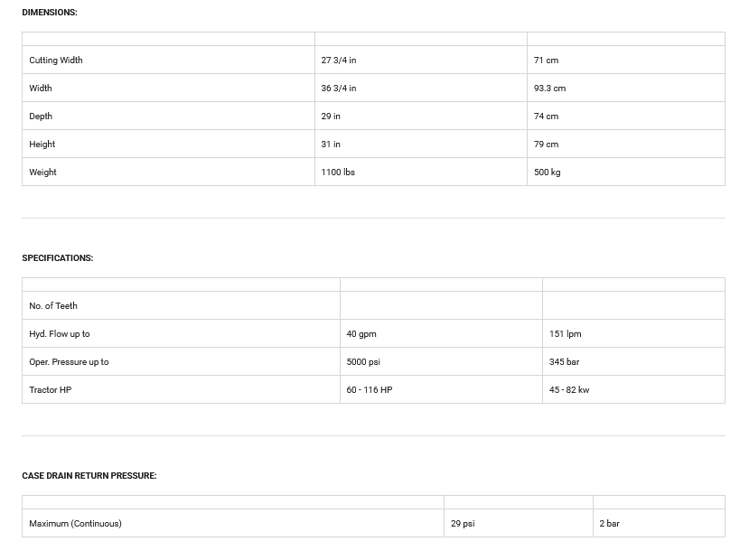The image size is (740, 560).
Task: Click the 29 psi drain pressure value
Action: tap(463, 524)
